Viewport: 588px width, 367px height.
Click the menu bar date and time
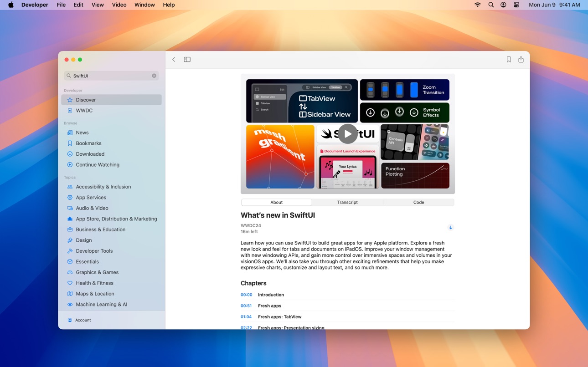554,5
